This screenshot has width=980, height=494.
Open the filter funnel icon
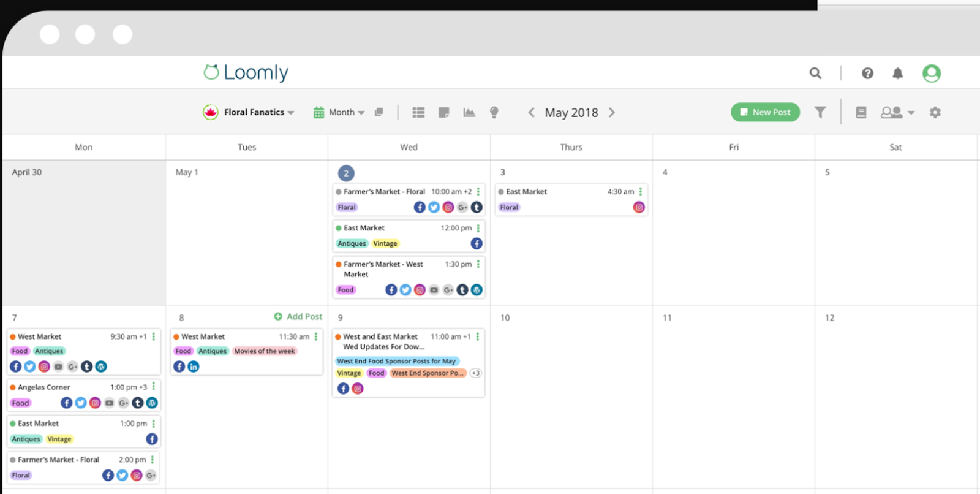pyautogui.click(x=820, y=112)
